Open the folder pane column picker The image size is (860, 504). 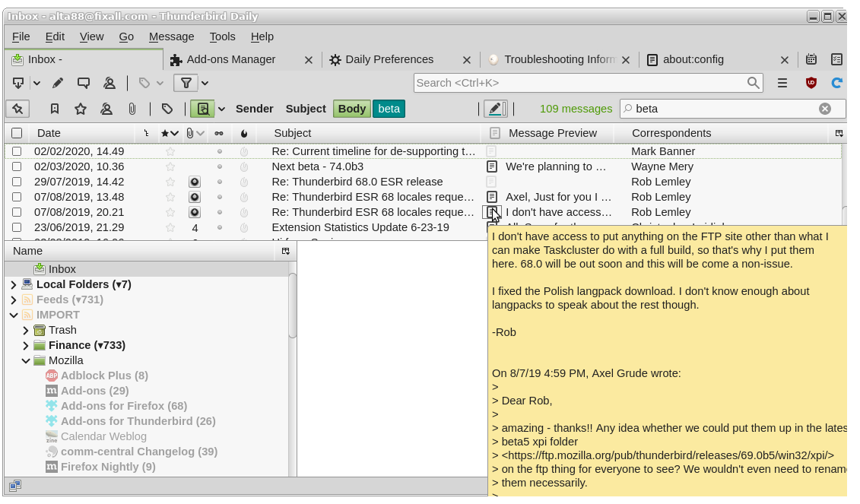tap(285, 251)
